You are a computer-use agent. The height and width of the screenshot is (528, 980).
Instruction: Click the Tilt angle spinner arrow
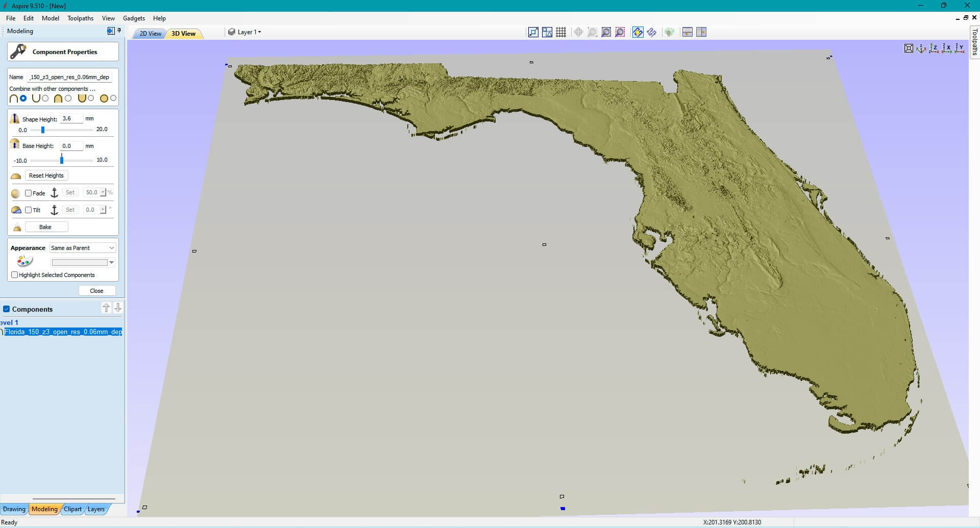pos(103,210)
